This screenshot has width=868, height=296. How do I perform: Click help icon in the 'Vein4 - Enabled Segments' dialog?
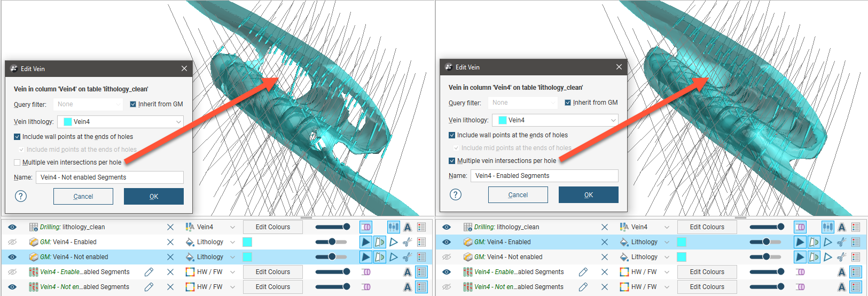tap(456, 194)
